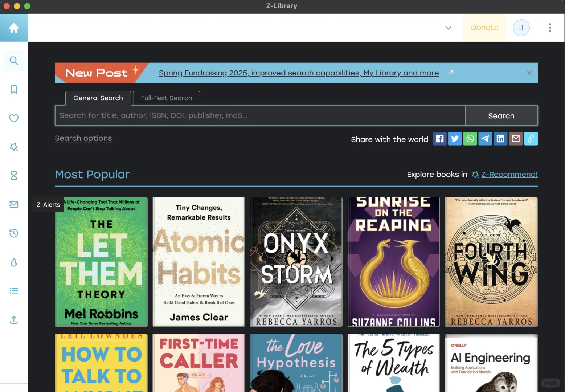Share via the Facebook icon
The height and width of the screenshot is (392, 565).
click(440, 139)
